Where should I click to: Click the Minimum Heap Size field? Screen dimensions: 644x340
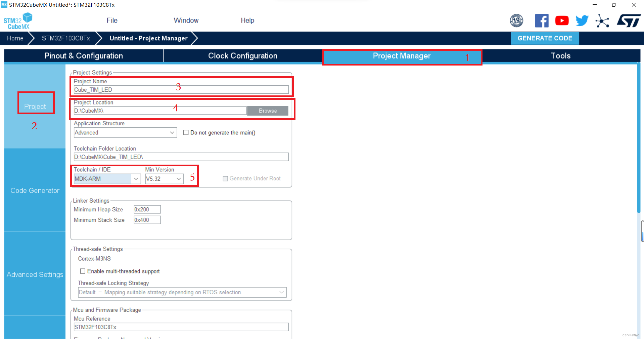click(147, 209)
